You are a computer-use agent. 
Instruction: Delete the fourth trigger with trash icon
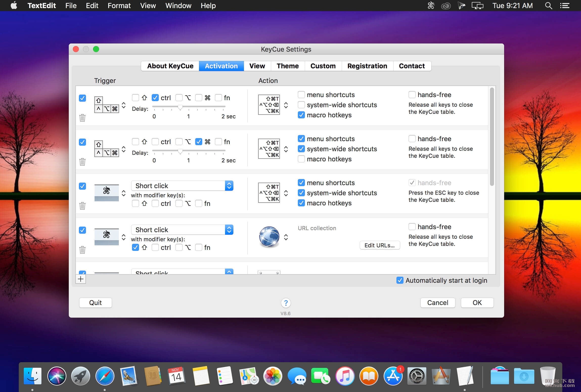click(82, 250)
